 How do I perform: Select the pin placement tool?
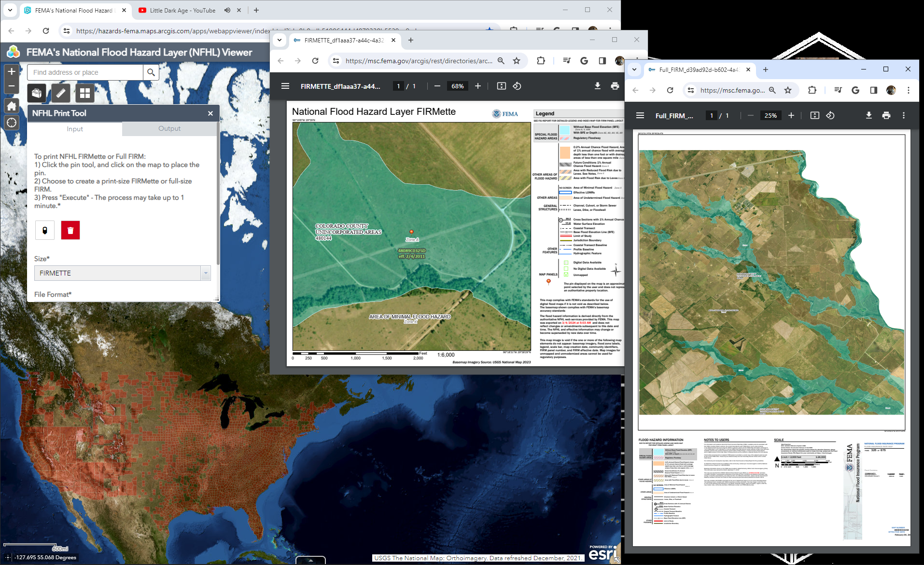pyautogui.click(x=45, y=230)
